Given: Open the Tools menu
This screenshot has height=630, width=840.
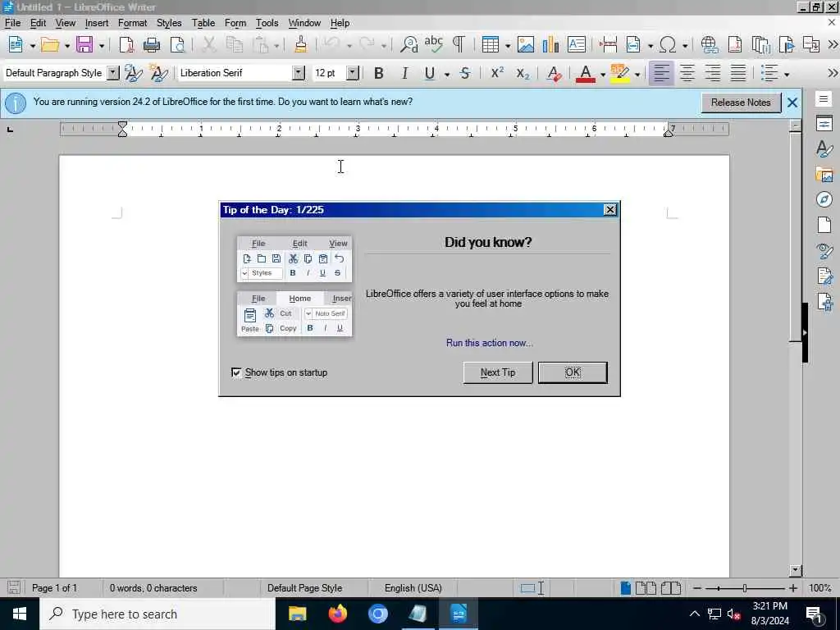Looking at the screenshot, I should click(x=267, y=23).
